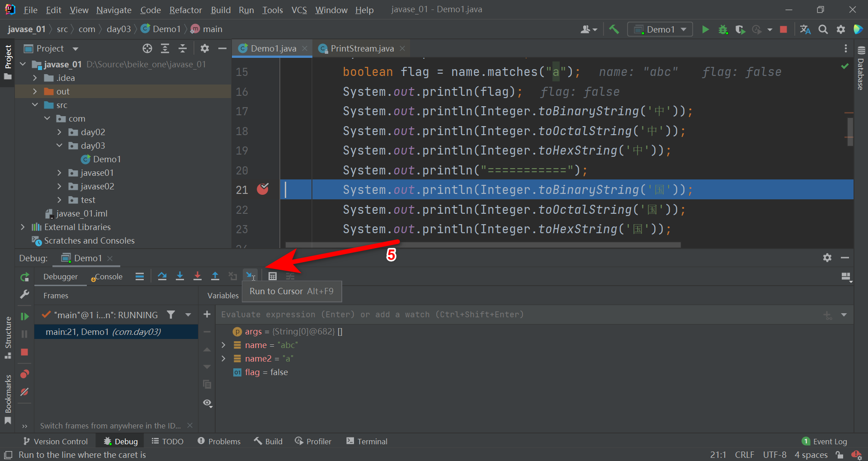The width and height of the screenshot is (868, 461).
Task: Add a new watch with plus icon
Action: 207,314
